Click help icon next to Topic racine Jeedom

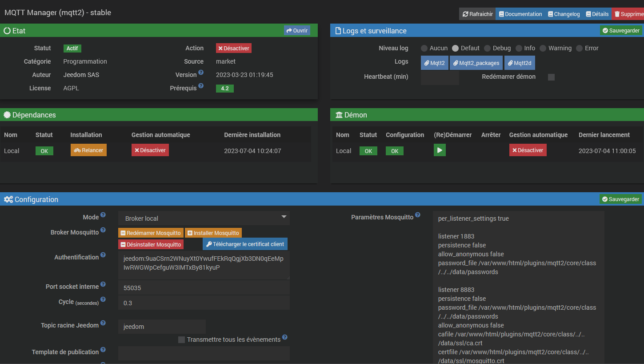coord(103,323)
